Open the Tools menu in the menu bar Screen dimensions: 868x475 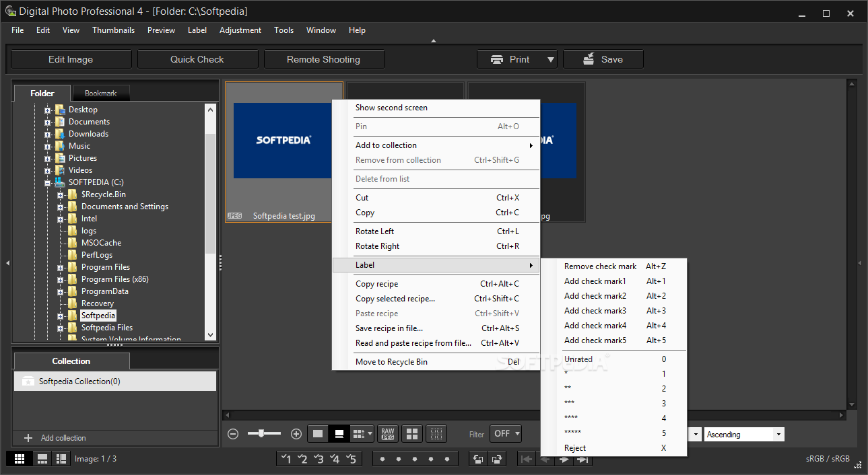pyautogui.click(x=283, y=30)
